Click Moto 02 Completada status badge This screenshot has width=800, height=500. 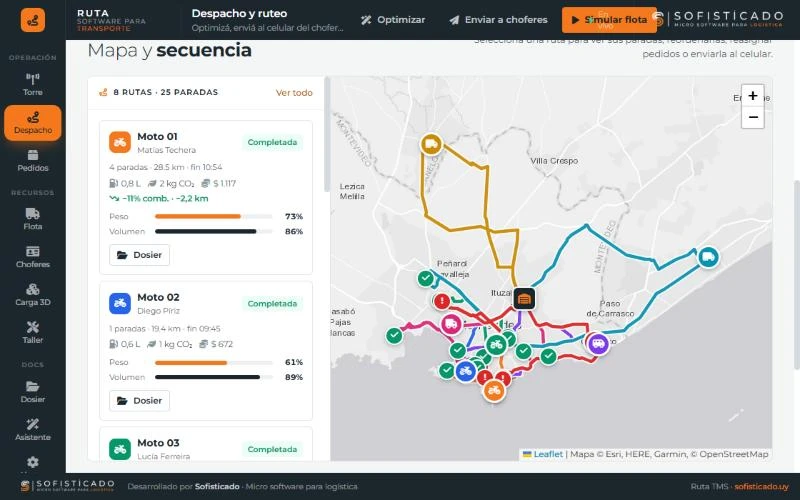(x=272, y=304)
